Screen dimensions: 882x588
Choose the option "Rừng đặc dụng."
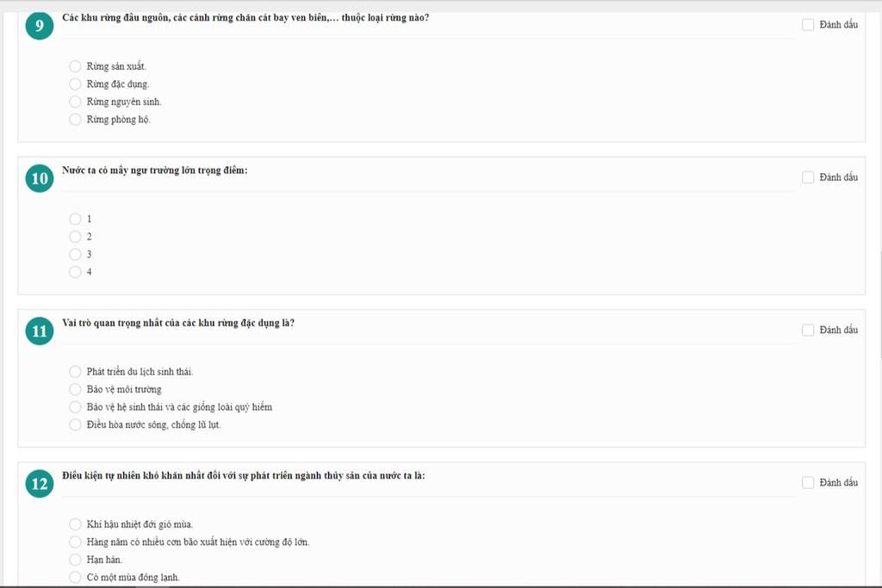click(x=75, y=84)
